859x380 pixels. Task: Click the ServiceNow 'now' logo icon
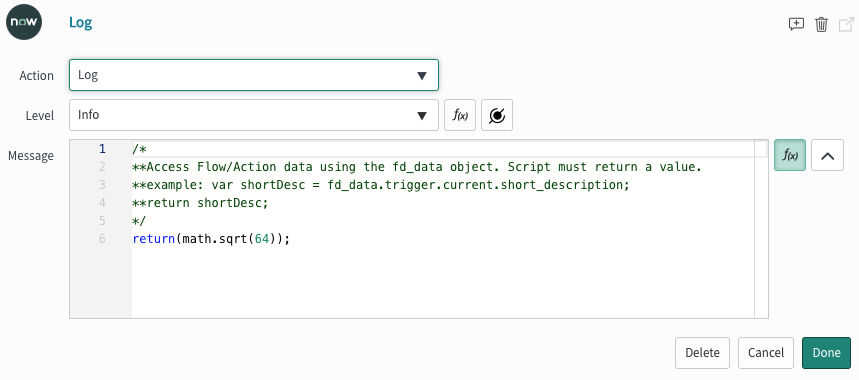tap(24, 23)
